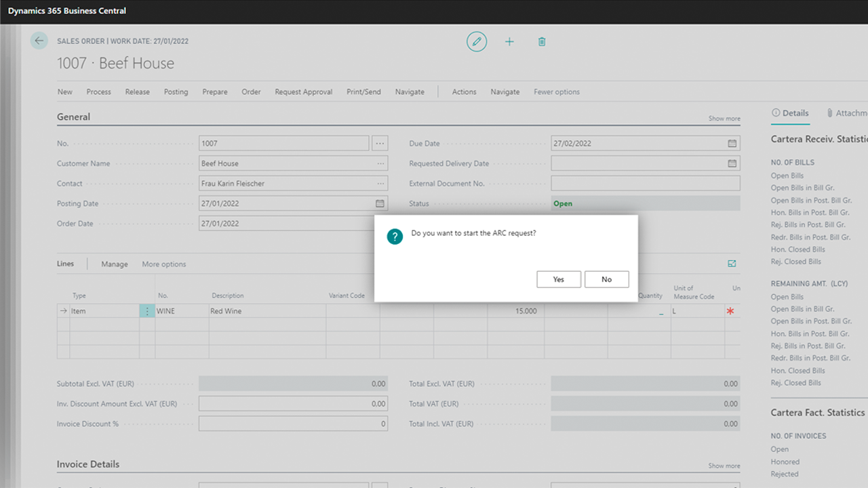Image resolution: width=868 pixels, height=488 pixels.
Task: Open the Request Approval menu
Action: [x=304, y=91]
